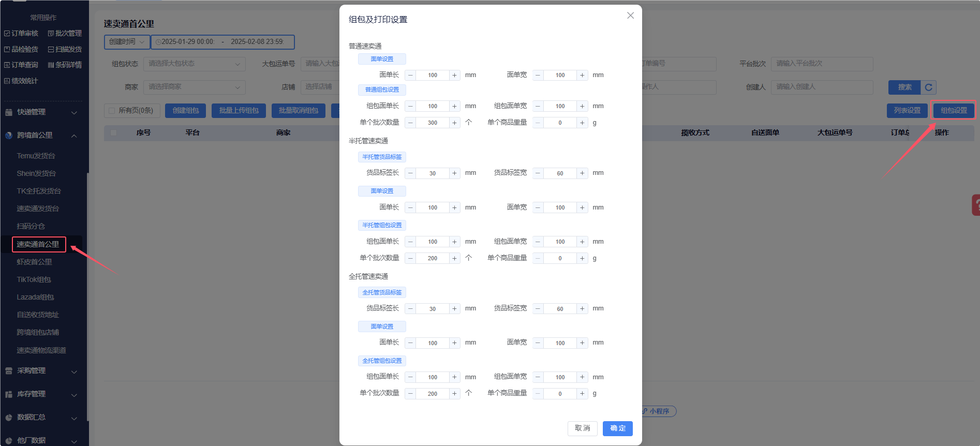Image resolution: width=980 pixels, height=446 pixels.
Task: Increase 货品标签长 under 半托管速卖通
Action: click(x=454, y=173)
